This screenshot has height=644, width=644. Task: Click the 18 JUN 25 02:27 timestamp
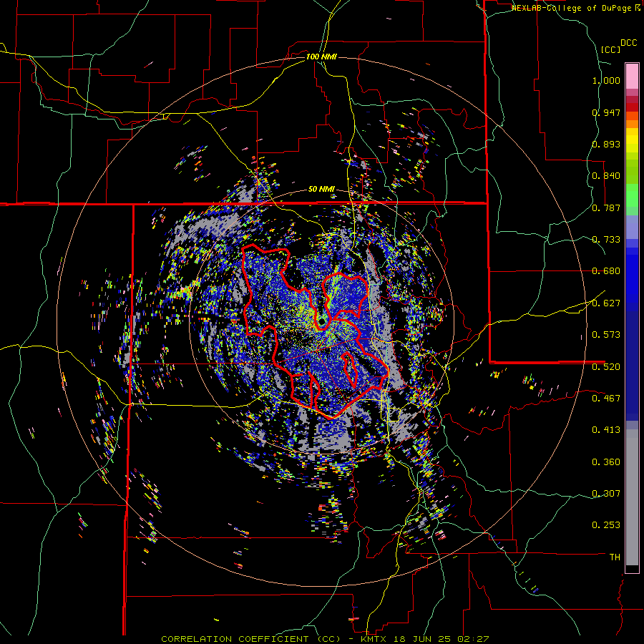(x=441, y=639)
